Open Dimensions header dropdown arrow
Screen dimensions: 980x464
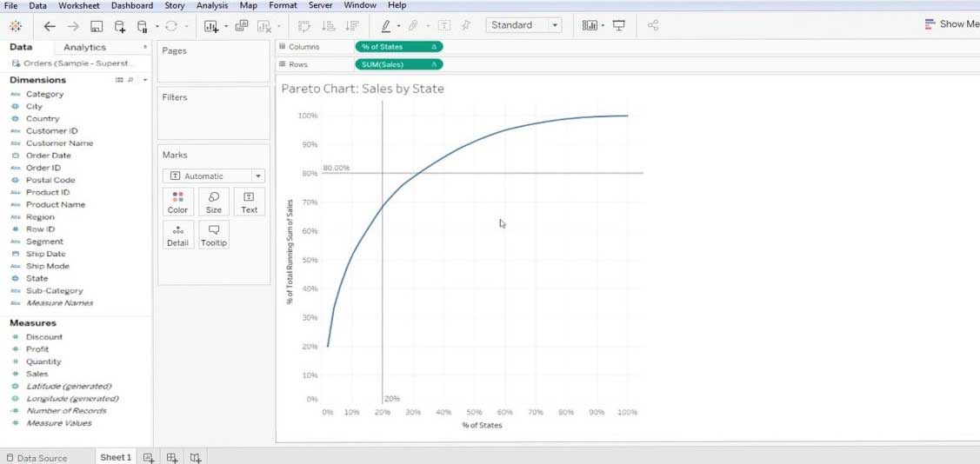145,80
